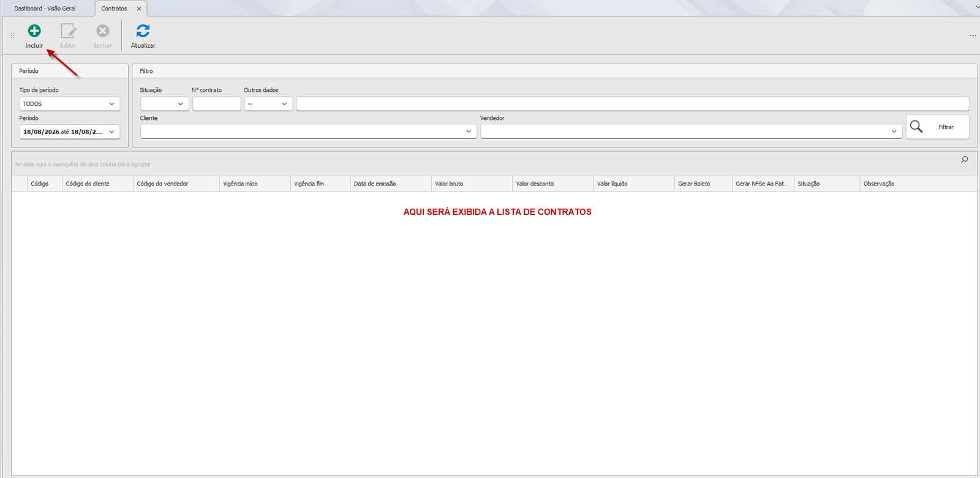Open the toolbar overflow ellipsis menu

click(x=973, y=35)
